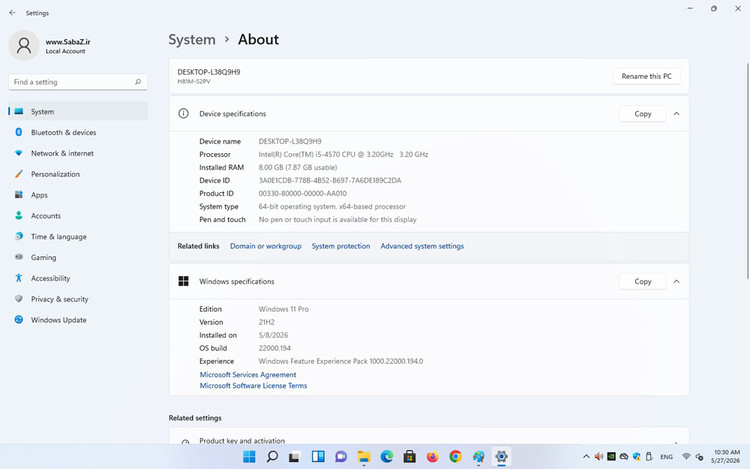Viewport: 750px width, 469px height.
Task: Switch the ENG input language indicator
Action: [666, 457]
